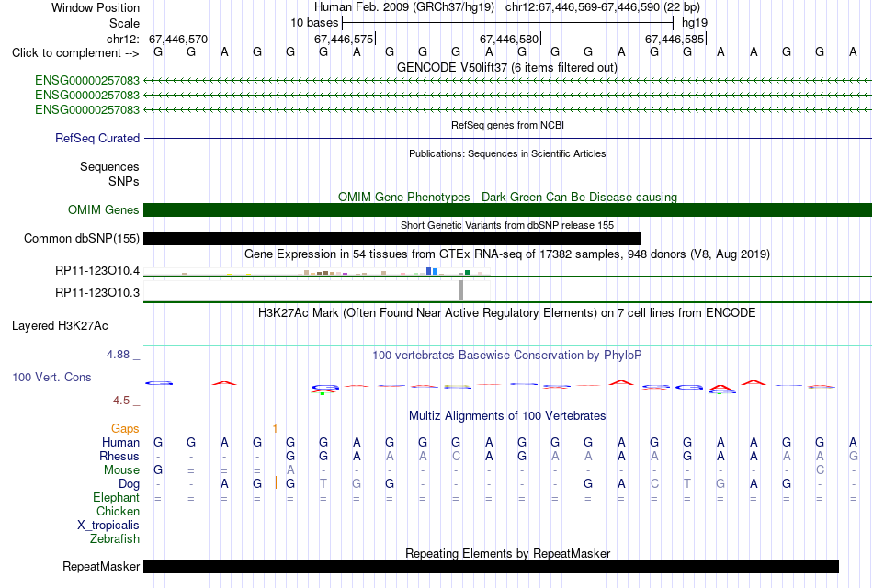
Task: Select the 'Scale' label in the ruler
Action: [x=124, y=23]
